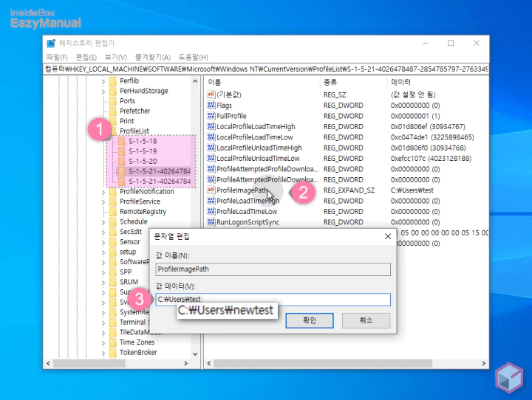This screenshot has width=532, height=400.
Task: Open the 보기(V) menu
Action: 116,58
